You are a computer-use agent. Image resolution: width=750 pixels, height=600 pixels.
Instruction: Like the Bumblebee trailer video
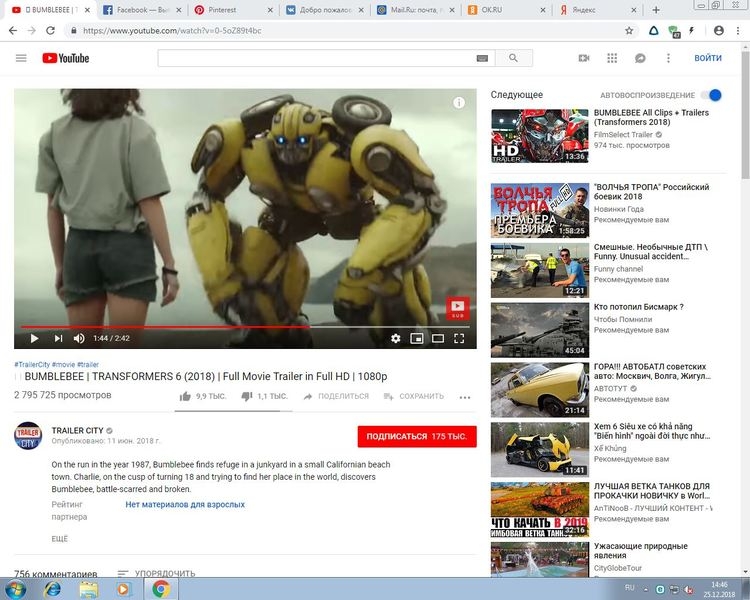click(x=186, y=396)
